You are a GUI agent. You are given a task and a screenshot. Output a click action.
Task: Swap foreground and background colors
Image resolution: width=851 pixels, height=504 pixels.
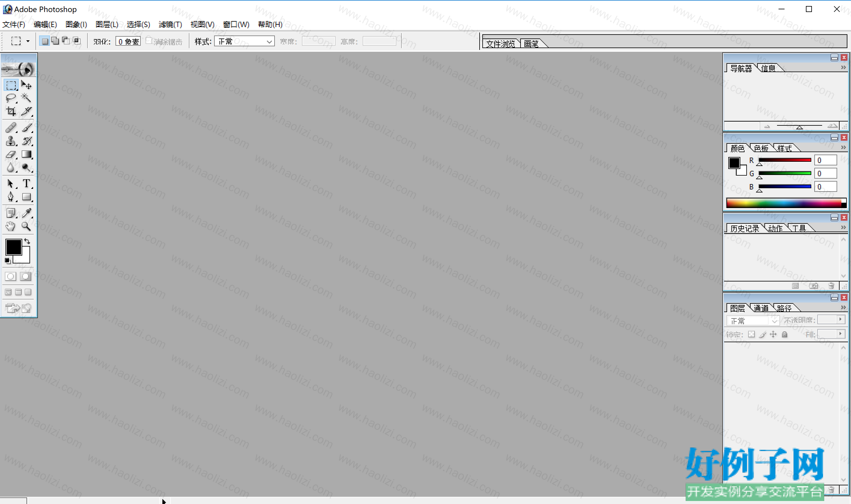tap(27, 241)
